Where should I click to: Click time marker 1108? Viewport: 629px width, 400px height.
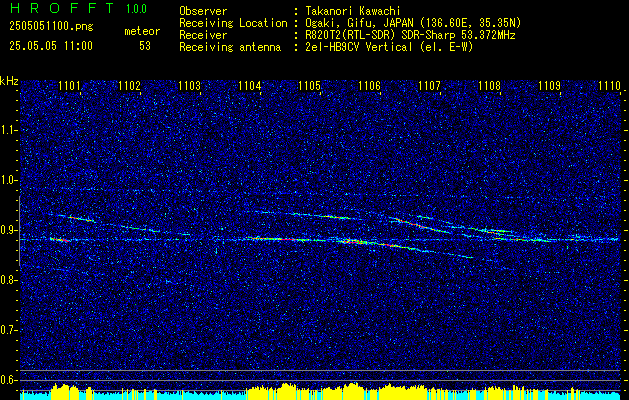489,86
